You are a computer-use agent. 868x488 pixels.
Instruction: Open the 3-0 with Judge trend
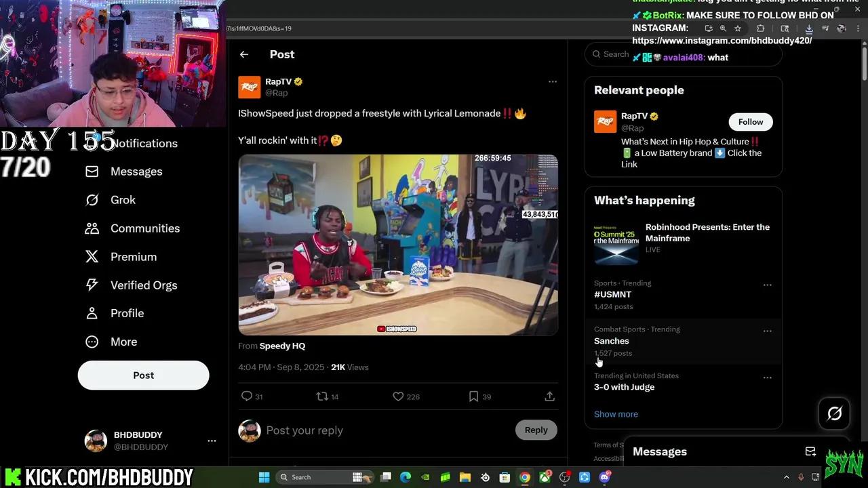coord(625,387)
